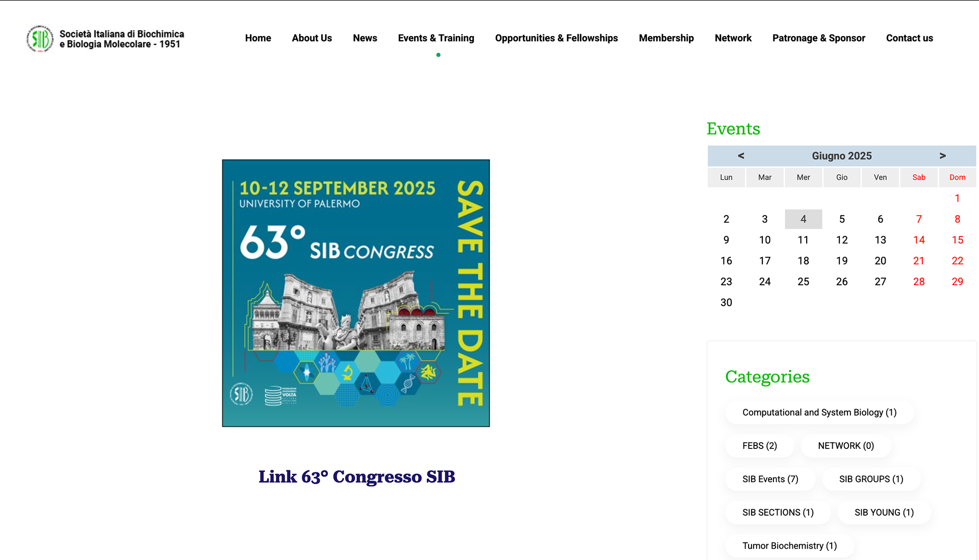
Task: Select Sunday 29 in June calendar
Action: (958, 282)
